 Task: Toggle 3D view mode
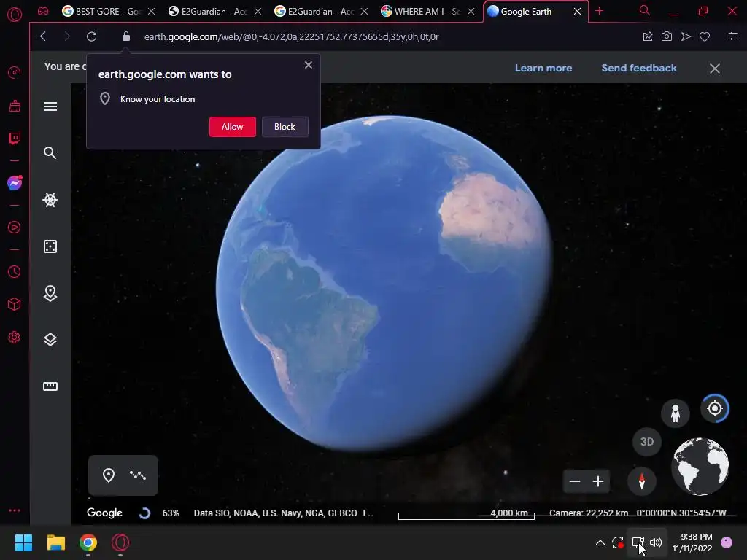coord(646,442)
